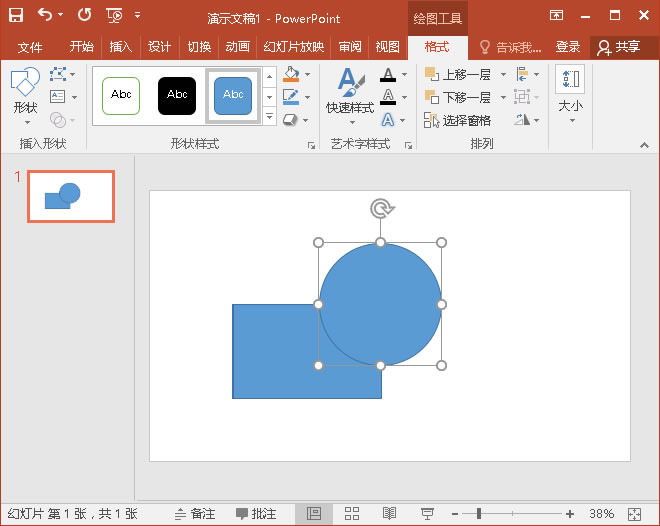The width and height of the screenshot is (660, 526).
Task: Fit slide to current window
Action: pos(634,513)
